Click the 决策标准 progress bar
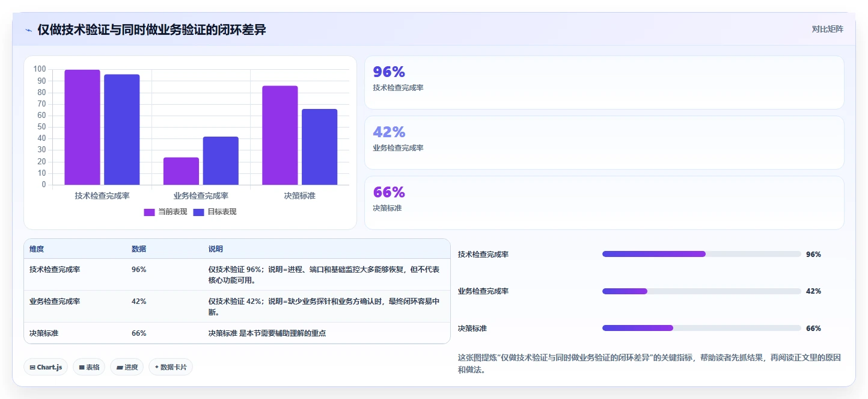868x399 pixels. click(x=701, y=328)
